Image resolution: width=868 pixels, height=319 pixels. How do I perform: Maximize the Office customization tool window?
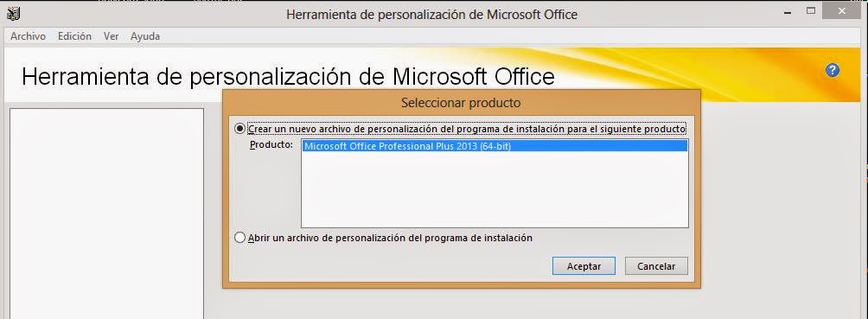pos(811,10)
